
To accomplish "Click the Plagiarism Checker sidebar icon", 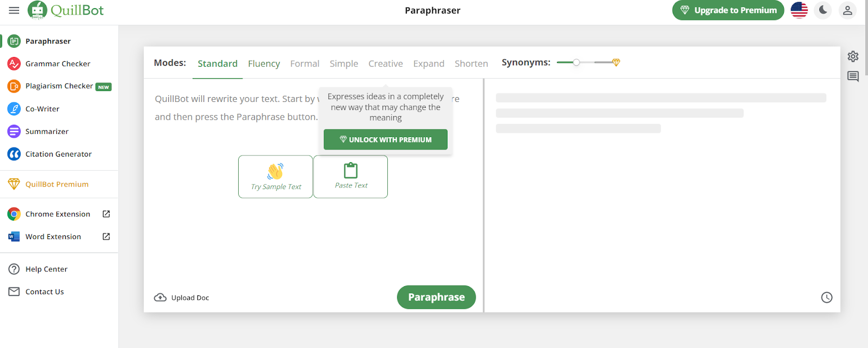I will [x=14, y=86].
